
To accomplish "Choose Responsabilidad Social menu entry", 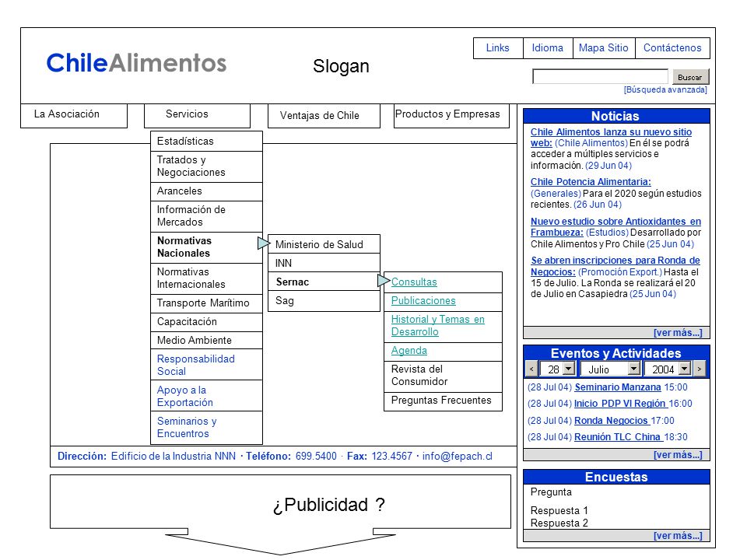I will pos(206,365).
